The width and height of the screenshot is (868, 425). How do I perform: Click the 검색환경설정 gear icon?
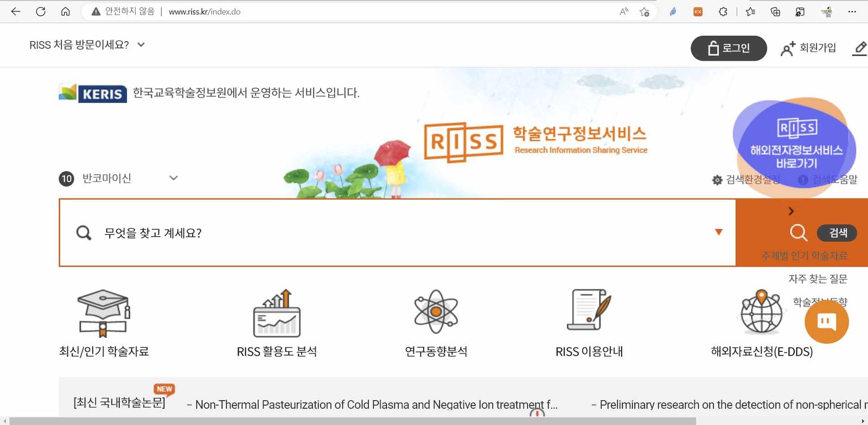click(717, 180)
